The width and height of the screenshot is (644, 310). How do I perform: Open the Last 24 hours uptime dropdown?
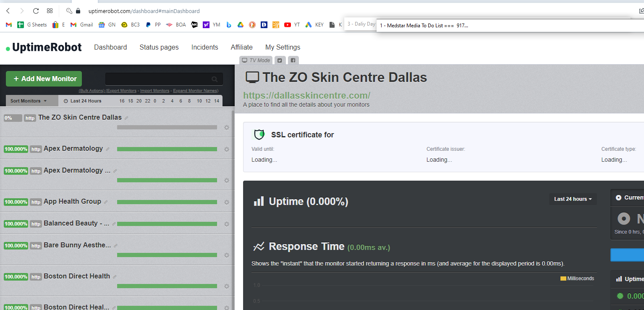[x=573, y=199]
